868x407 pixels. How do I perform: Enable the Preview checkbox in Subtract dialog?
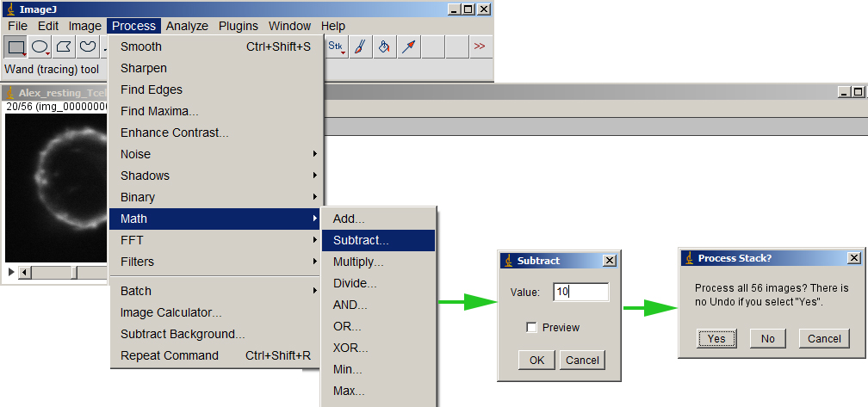(x=531, y=327)
